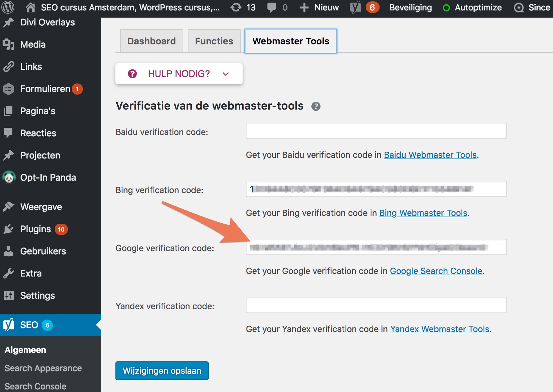The width and height of the screenshot is (553, 392).
Task: Click the WordPress logo in admin bar
Action: (8, 7)
